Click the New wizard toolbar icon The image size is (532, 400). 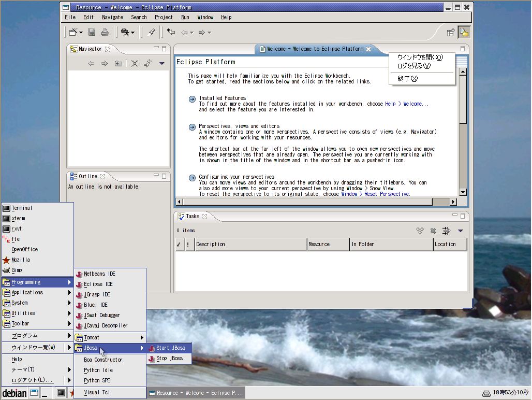(73, 32)
